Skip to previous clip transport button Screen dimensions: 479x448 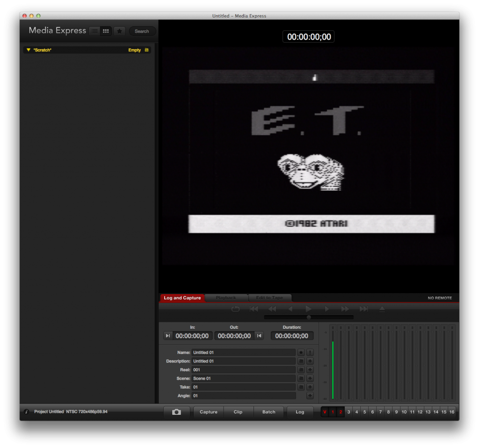[x=254, y=309]
